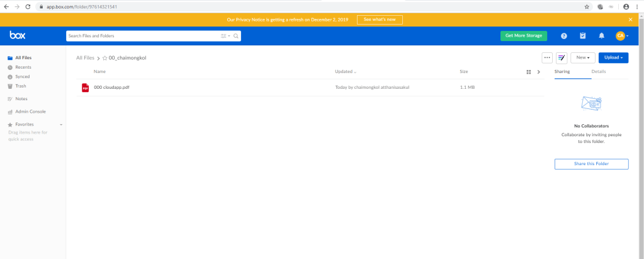Expand the Upload dropdown

pos(613,58)
